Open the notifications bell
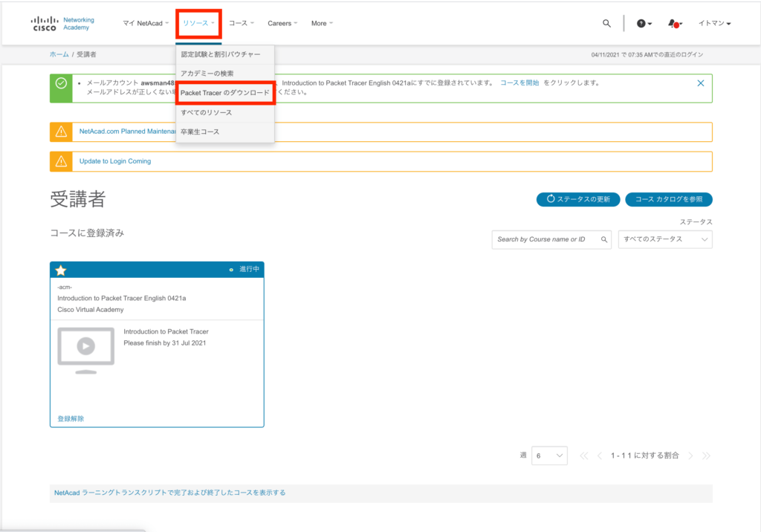Image resolution: width=761 pixels, height=532 pixels. 675,23
